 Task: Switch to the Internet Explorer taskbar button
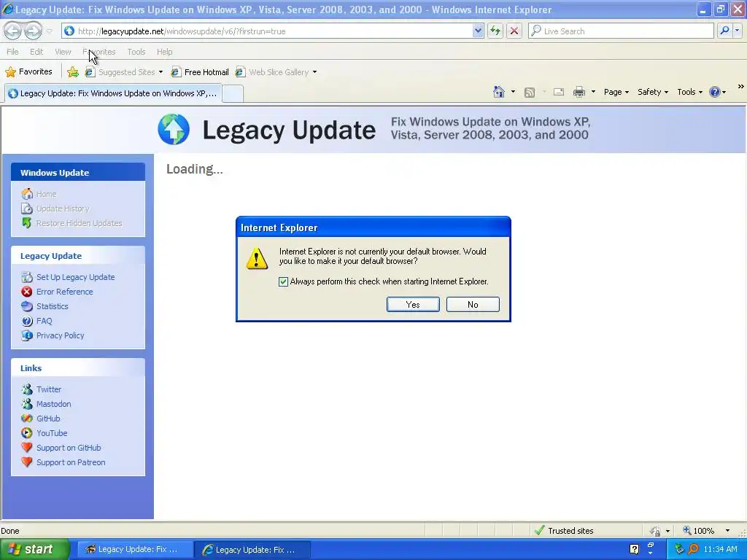tap(253, 550)
